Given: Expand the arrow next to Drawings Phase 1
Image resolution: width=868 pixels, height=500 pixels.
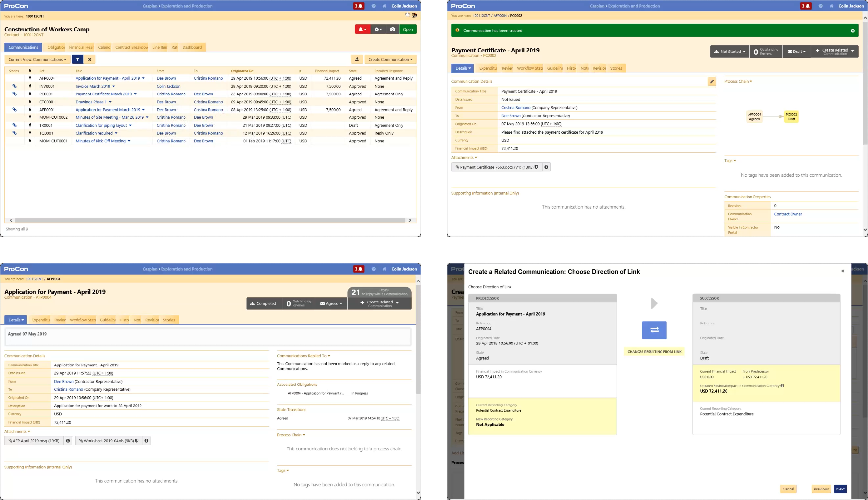Looking at the screenshot, I should 110,102.
